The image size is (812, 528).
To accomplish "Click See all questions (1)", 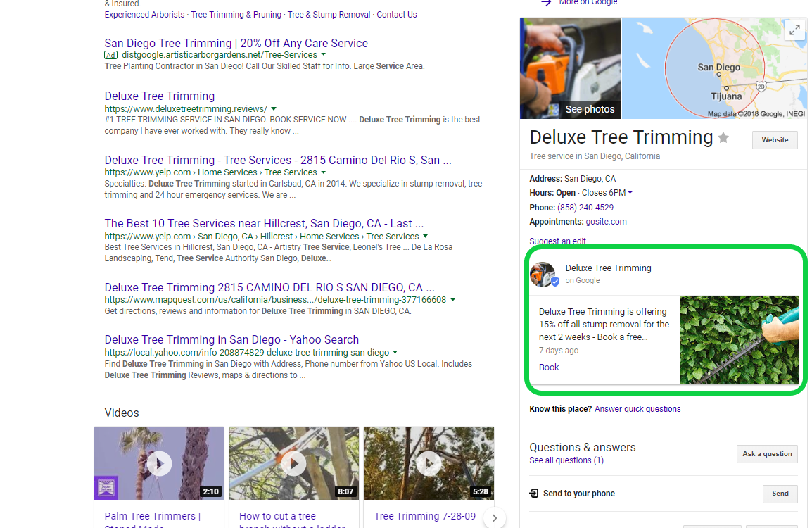I will tap(566, 460).
